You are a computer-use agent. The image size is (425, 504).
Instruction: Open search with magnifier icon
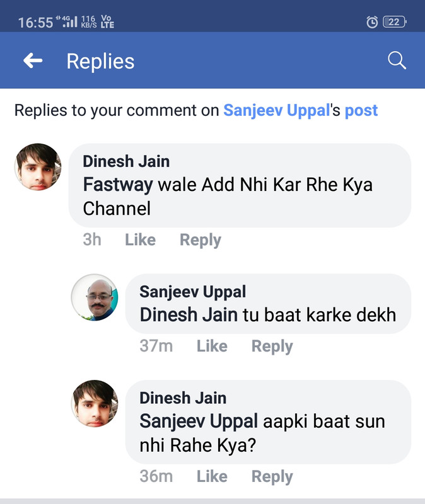click(x=397, y=60)
